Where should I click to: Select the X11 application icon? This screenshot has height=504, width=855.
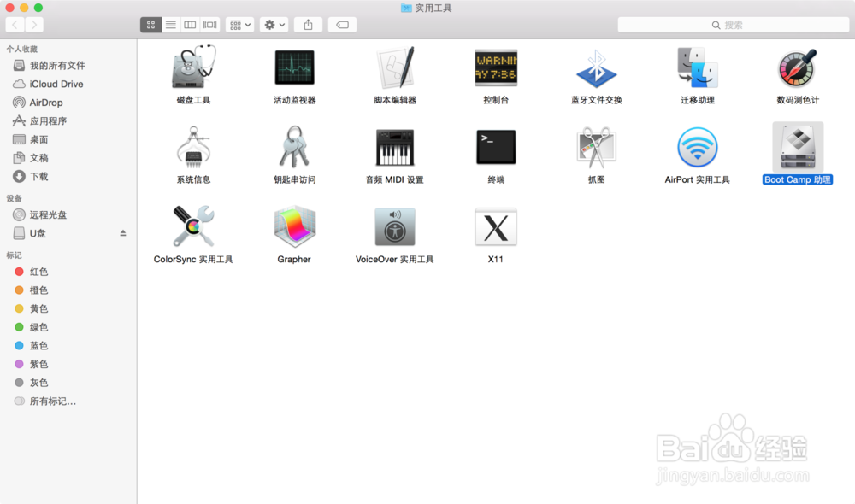495,226
